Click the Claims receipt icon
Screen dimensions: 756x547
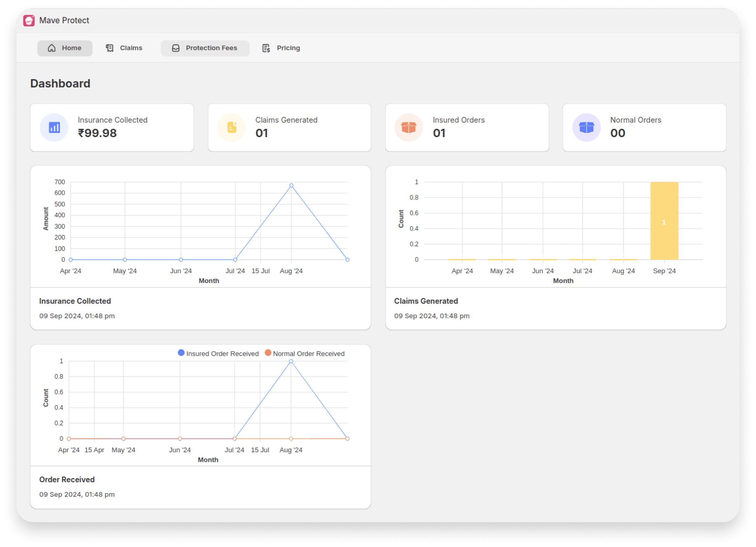point(109,48)
